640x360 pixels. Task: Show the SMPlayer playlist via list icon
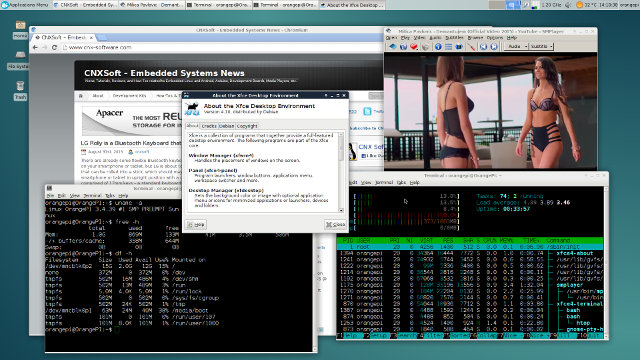point(448,47)
